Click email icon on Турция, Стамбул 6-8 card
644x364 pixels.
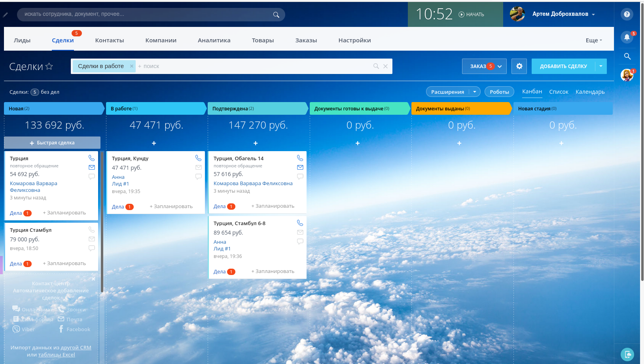pyautogui.click(x=300, y=232)
